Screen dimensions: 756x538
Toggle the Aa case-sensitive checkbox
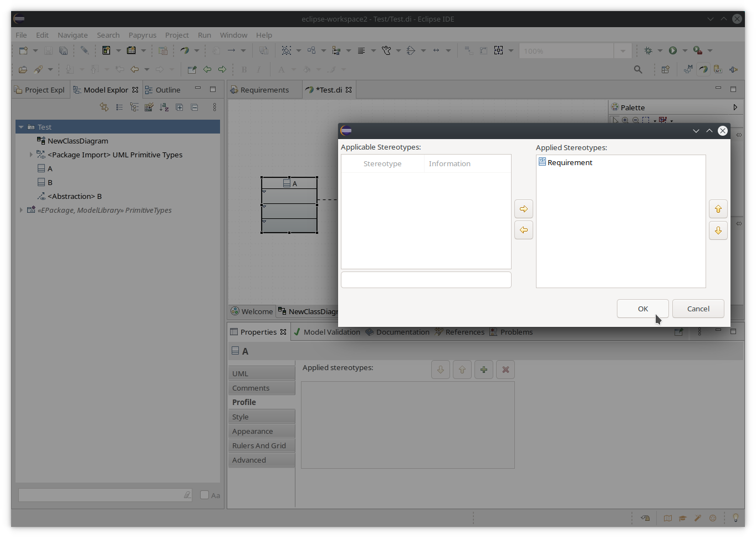pos(205,495)
